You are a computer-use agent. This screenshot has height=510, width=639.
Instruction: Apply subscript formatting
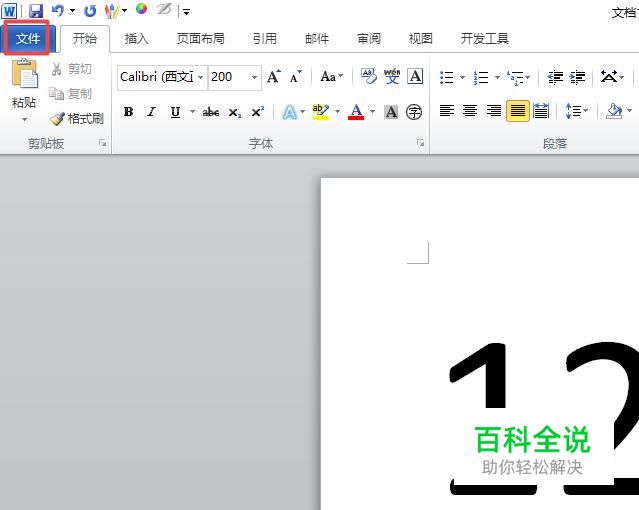[x=235, y=112]
